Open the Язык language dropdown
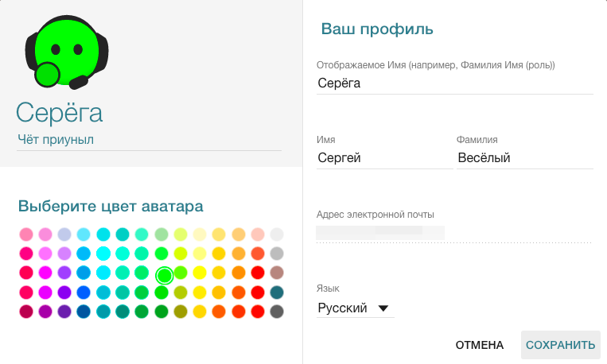 coord(355,308)
